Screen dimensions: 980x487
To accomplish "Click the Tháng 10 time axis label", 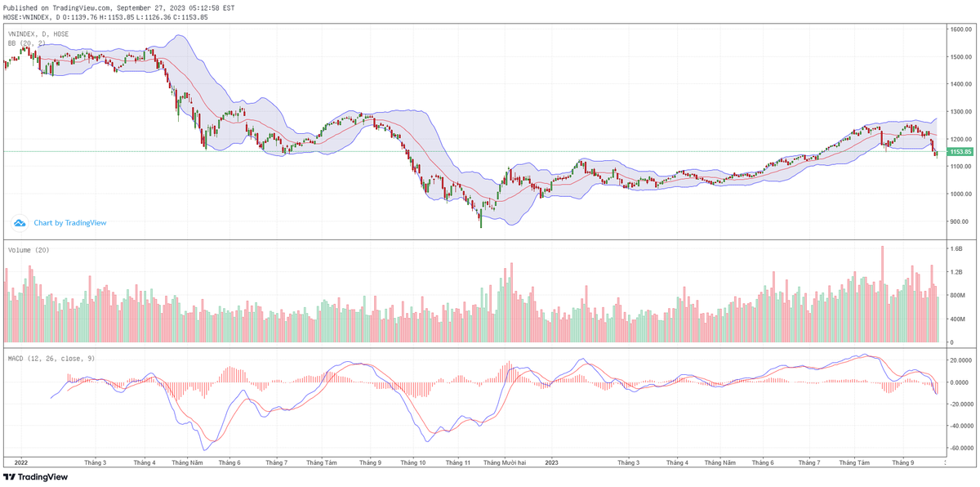I will (412, 462).
